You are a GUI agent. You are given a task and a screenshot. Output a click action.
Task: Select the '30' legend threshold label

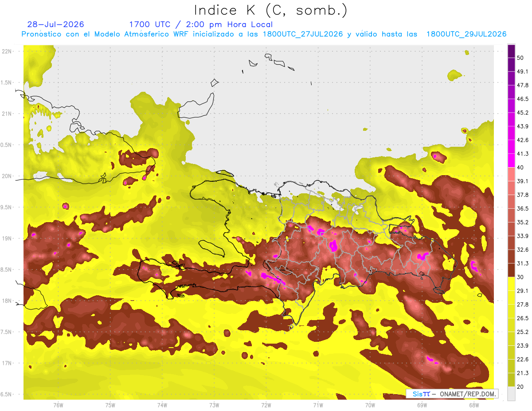coord(520,277)
